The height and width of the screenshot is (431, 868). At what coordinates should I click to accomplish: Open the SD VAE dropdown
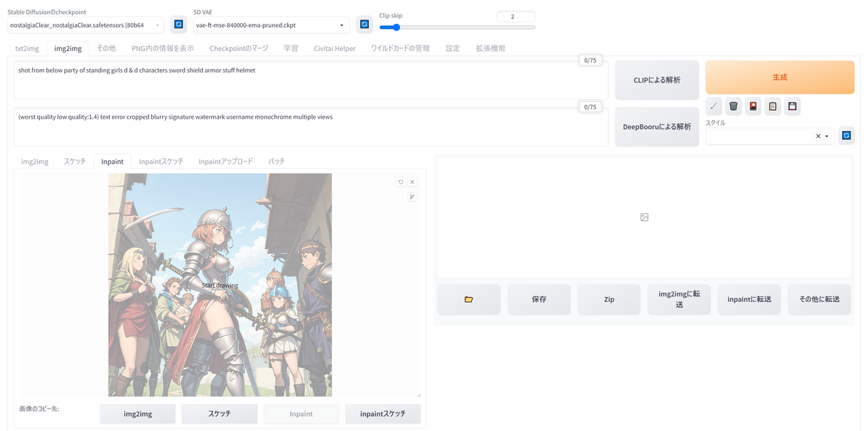coord(271,25)
